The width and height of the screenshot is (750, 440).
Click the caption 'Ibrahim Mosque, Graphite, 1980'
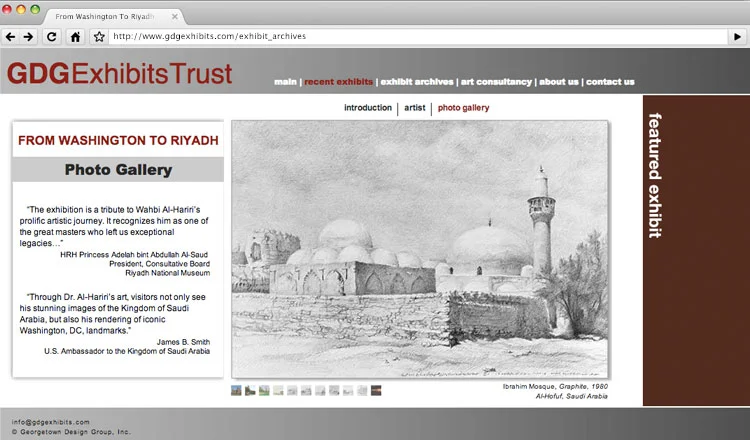[555, 386]
